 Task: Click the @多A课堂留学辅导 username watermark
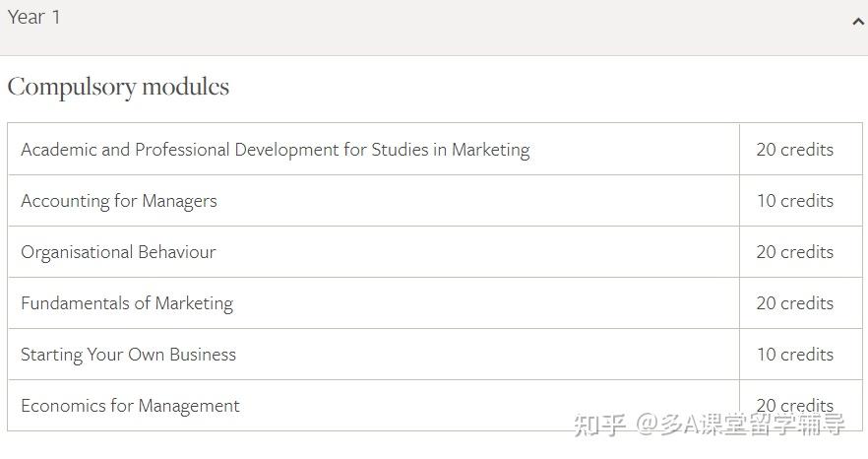[x=740, y=426]
